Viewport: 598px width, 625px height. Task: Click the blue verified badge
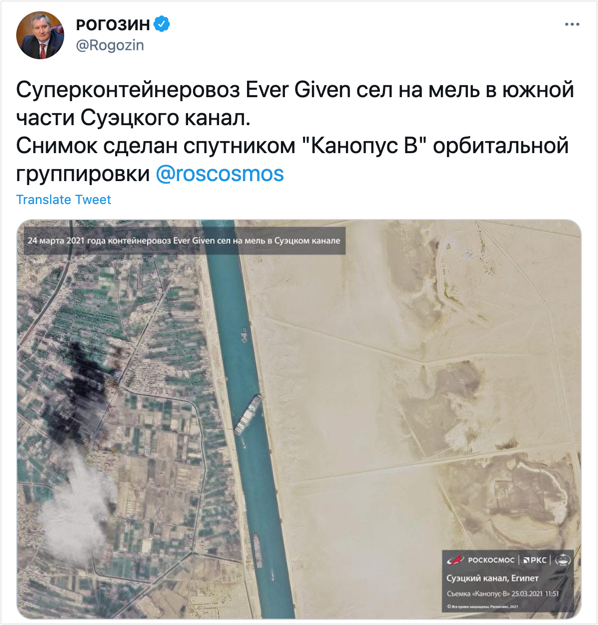coord(162,24)
